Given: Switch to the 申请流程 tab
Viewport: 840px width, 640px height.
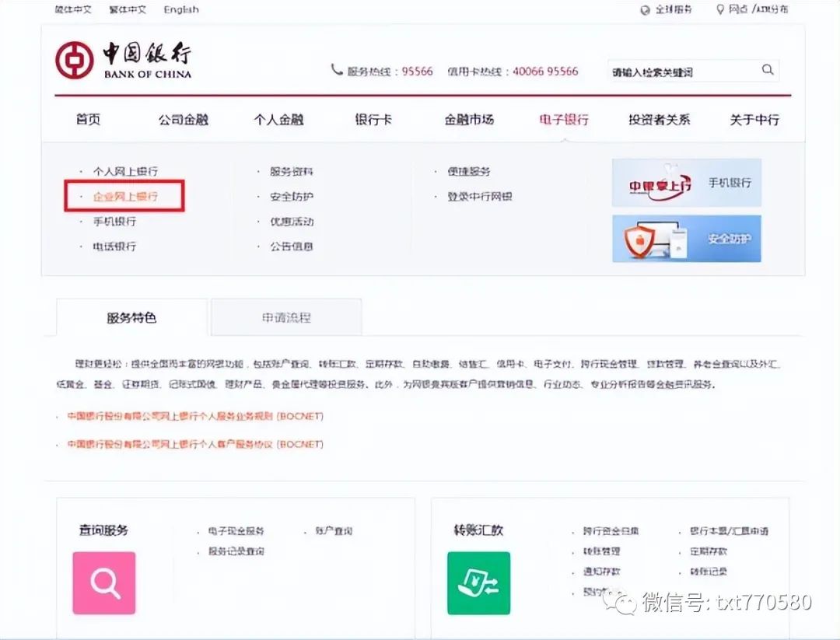Looking at the screenshot, I should (285, 317).
